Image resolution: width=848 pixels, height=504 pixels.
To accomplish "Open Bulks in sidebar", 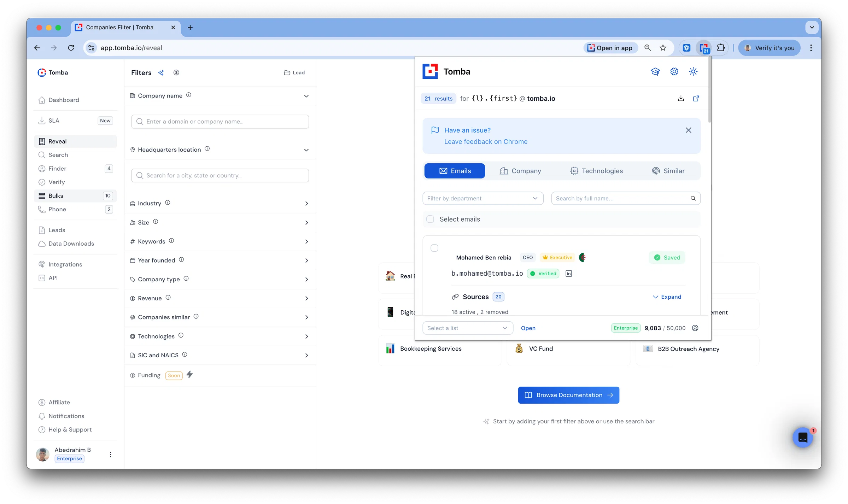I will point(75,196).
